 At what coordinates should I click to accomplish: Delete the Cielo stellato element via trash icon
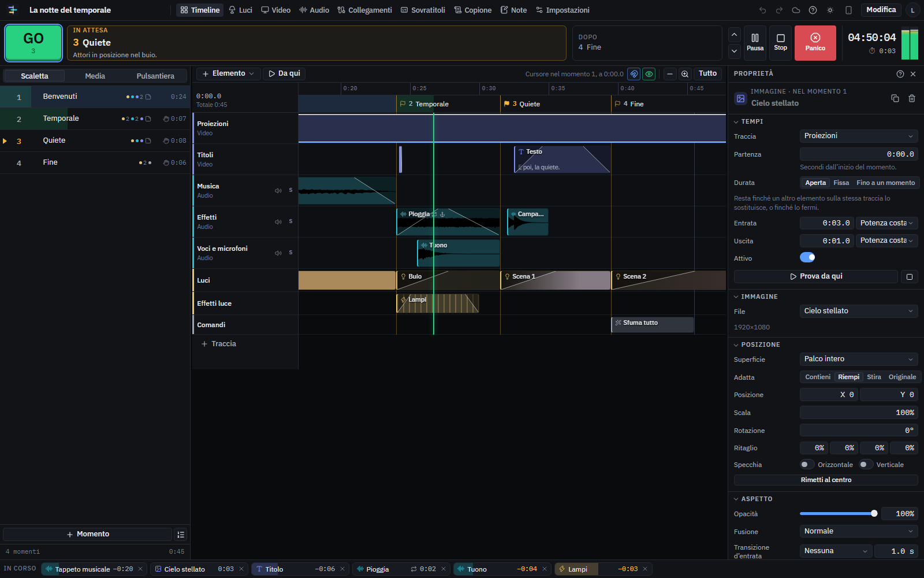(x=912, y=98)
